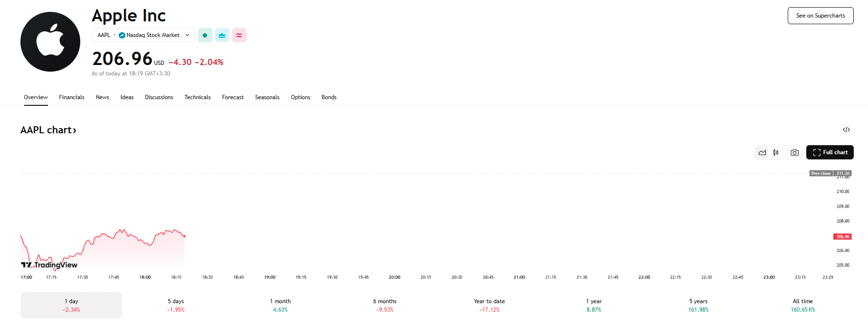This screenshot has width=868, height=334.
Task: Open the Forecast tab
Action: [x=233, y=97]
